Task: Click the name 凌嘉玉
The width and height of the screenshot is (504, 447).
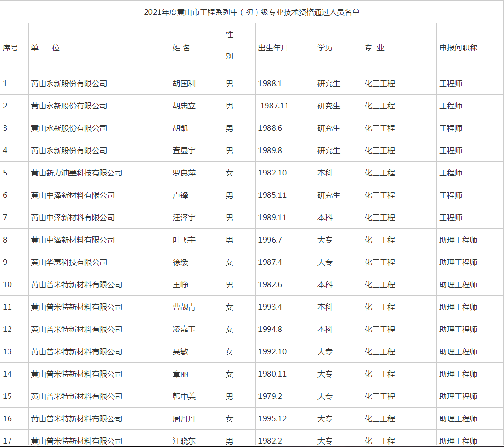Action: point(184,330)
